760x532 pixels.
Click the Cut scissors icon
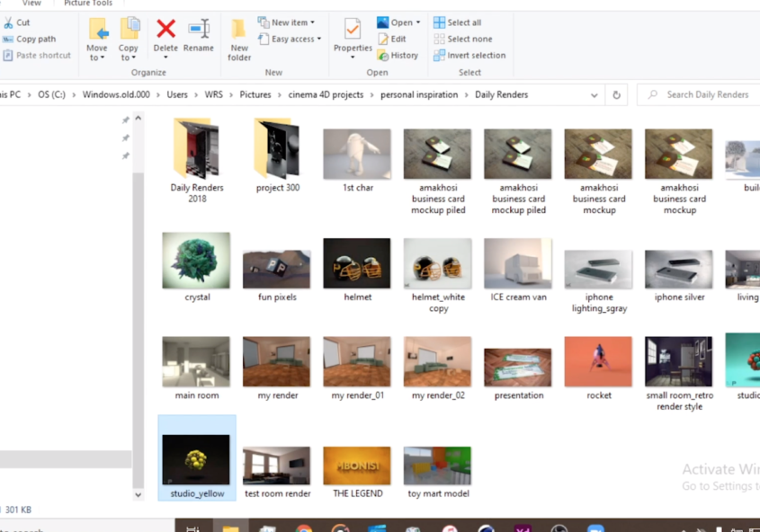point(8,22)
